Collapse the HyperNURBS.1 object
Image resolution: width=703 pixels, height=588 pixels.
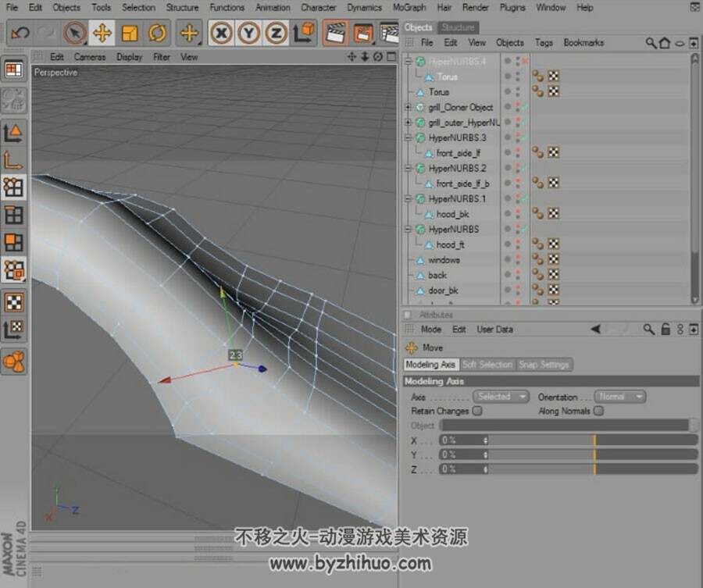[408, 198]
